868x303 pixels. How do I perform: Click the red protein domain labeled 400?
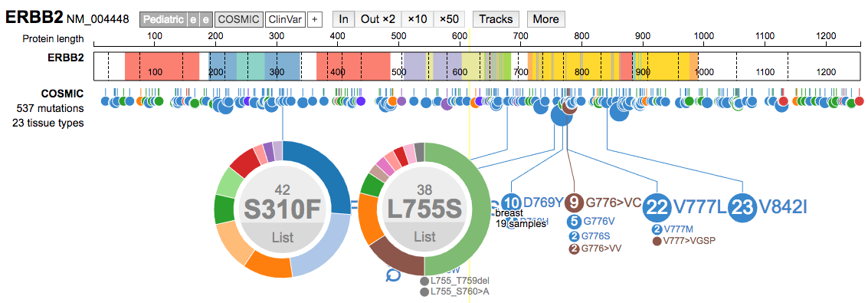[x=353, y=67]
